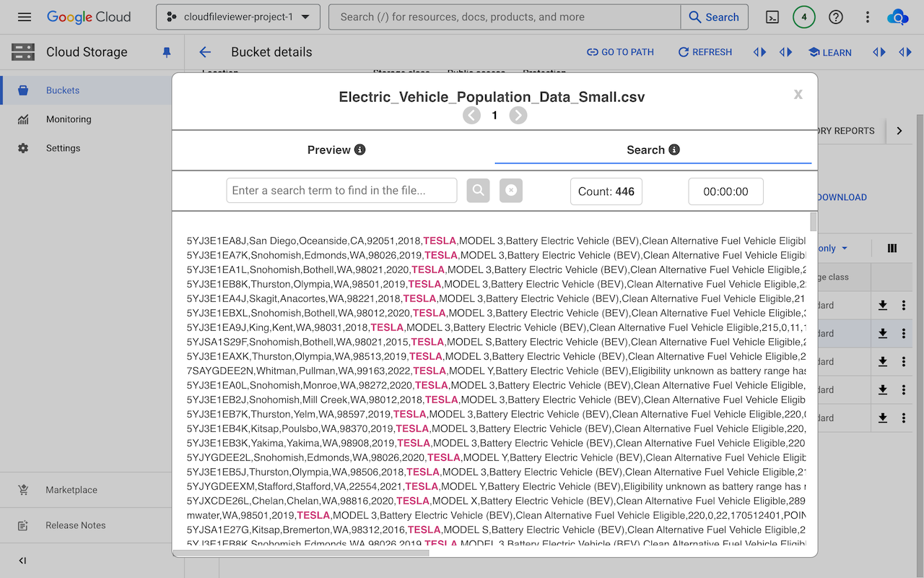Go to previous page arrow in viewer
Screen dimensions: 924x578
click(x=472, y=116)
